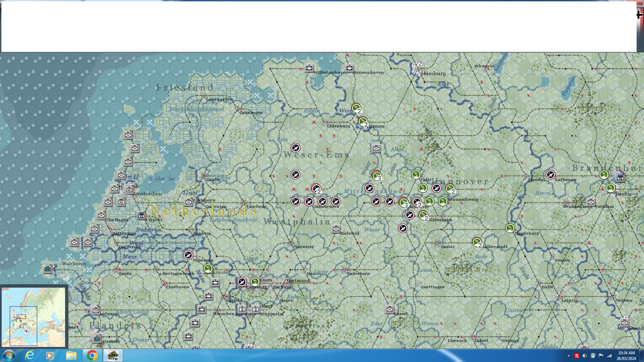Click the volume icon in system tray
Viewport: 644px width, 362px height.
coord(585,356)
